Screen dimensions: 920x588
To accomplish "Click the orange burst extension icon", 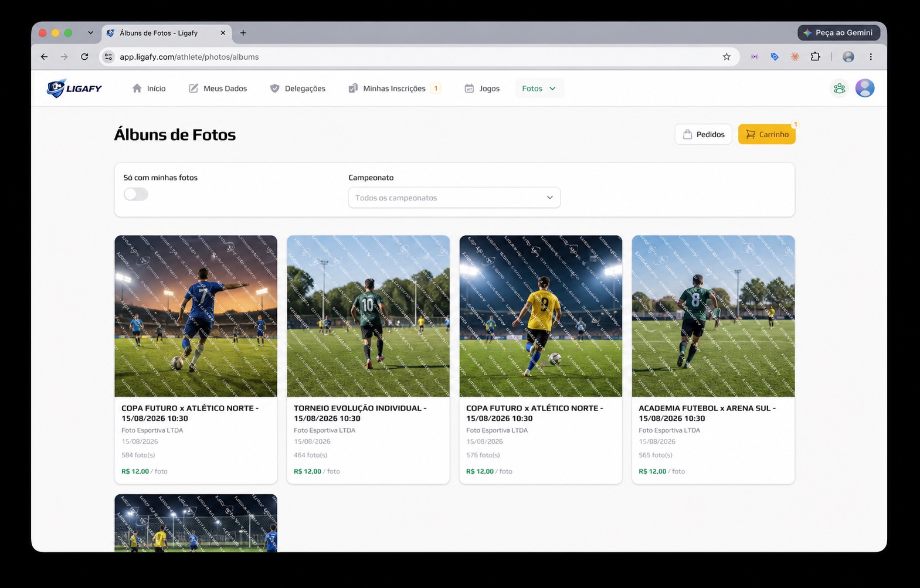I will [x=795, y=57].
